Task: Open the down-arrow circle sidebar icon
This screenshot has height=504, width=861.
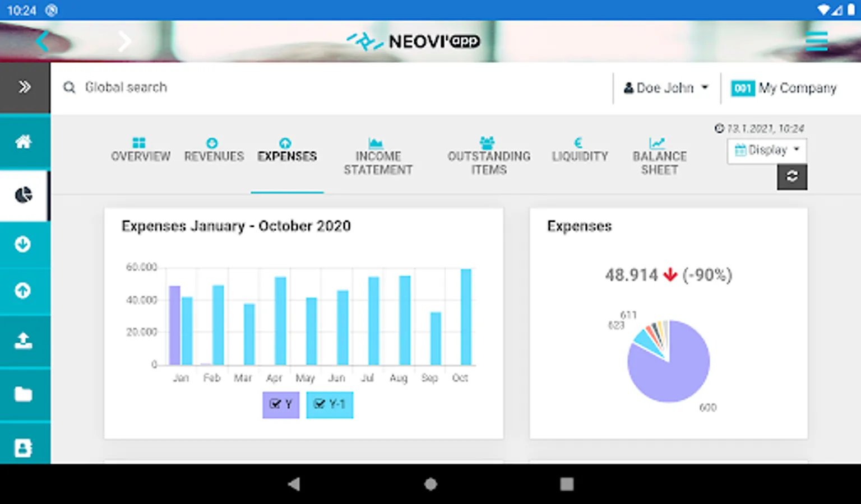Action: (24, 244)
